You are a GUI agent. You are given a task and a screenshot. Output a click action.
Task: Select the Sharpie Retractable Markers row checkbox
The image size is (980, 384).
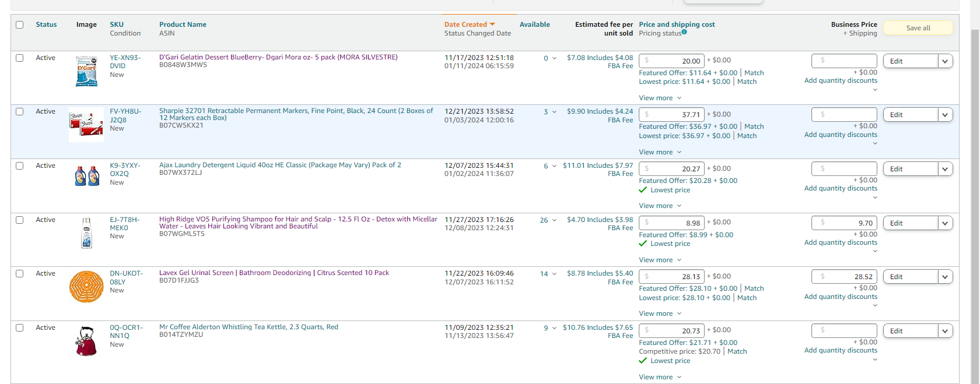tap(20, 112)
